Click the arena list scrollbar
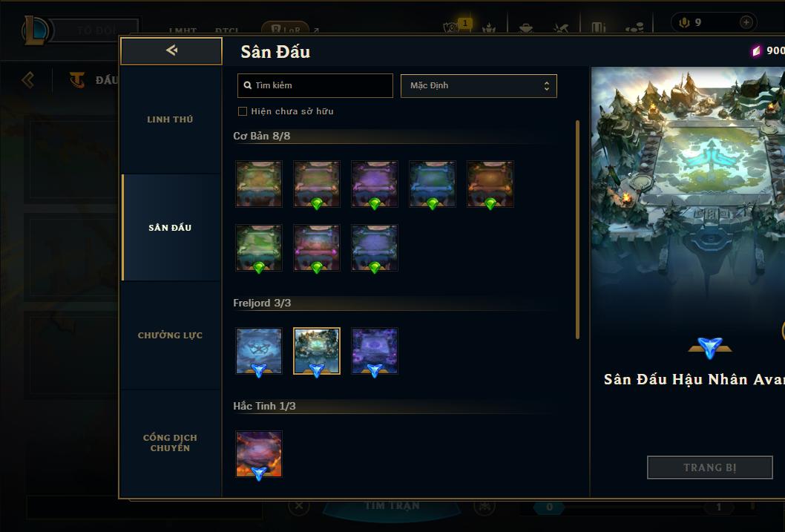Screen dimensions: 785x532 (x=577, y=230)
